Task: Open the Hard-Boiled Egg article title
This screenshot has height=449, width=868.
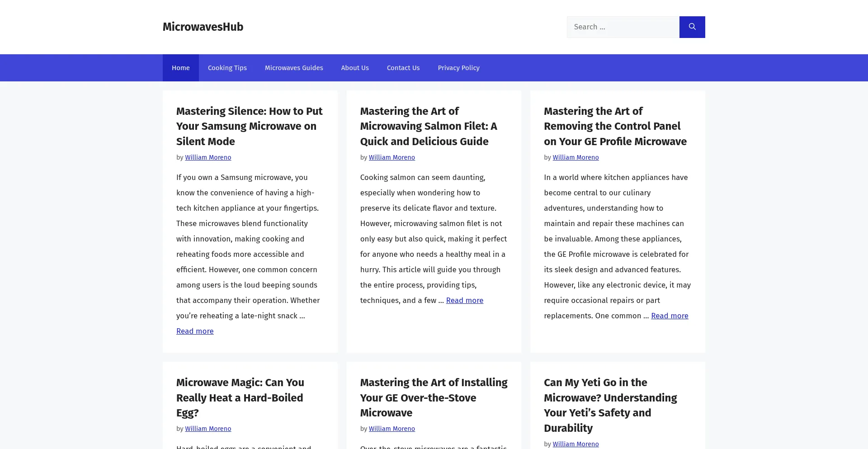Action: [x=240, y=397]
